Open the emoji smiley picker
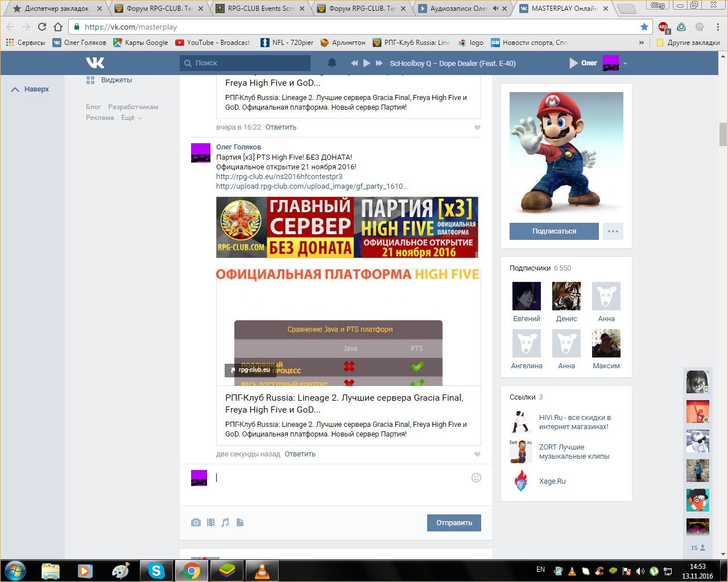This screenshot has width=728, height=582. point(477,478)
